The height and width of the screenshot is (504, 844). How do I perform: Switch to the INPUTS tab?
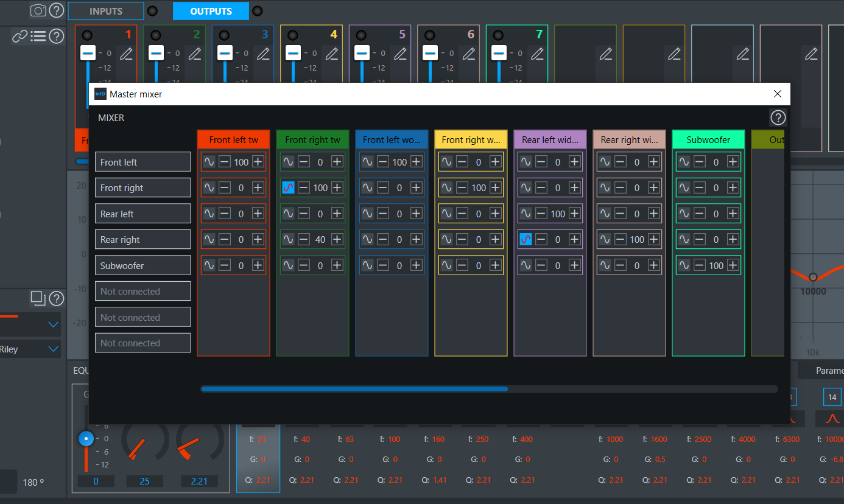point(105,10)
